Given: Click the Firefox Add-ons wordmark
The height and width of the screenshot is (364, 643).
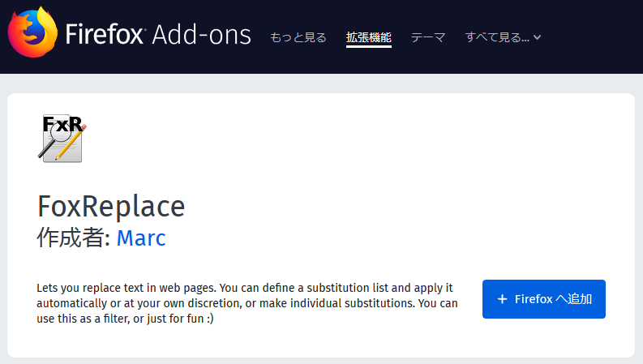Looking at the screenshot, I should point(158,35).
